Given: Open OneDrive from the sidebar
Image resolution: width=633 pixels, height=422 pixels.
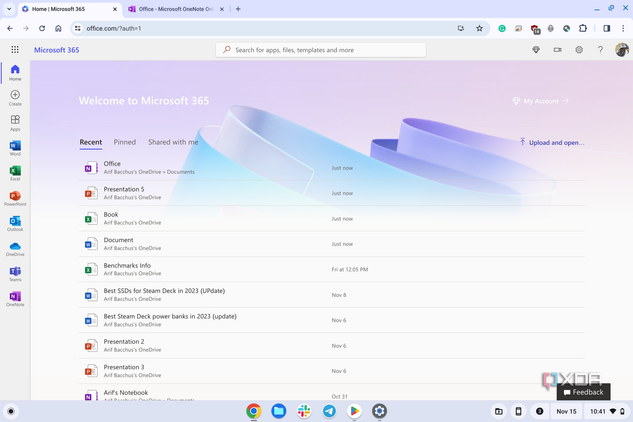Looking at the screenshot, I should [15, 249].
